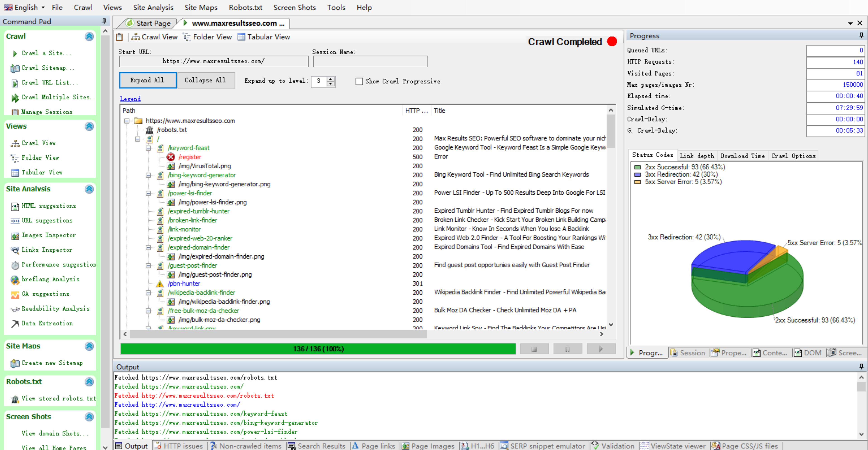Click the sidebar Crawl View icon
Screen dimensions: 868x450
pyautogui.click(x=15, y=143)
